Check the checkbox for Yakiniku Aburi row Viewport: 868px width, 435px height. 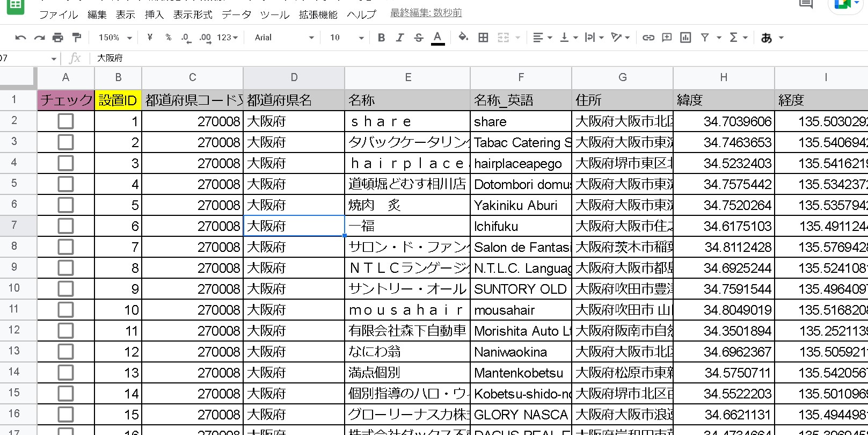tap(65, 205)
